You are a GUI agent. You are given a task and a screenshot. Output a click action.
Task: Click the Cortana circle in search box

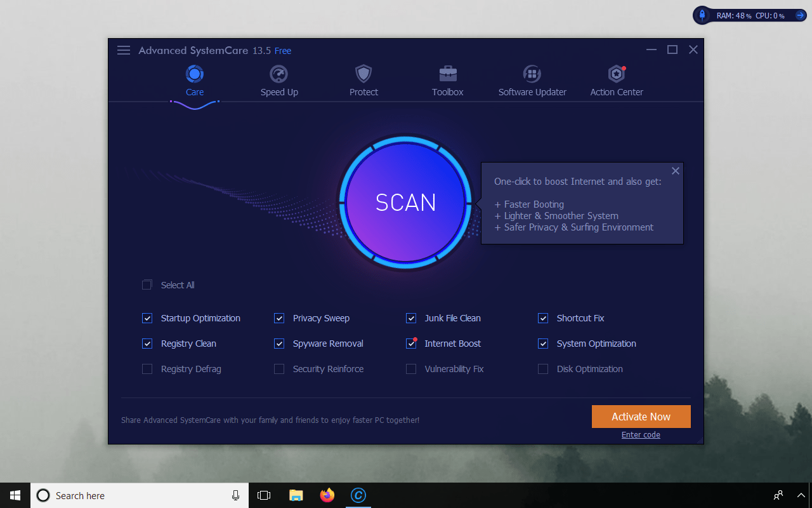pos(43,495)
